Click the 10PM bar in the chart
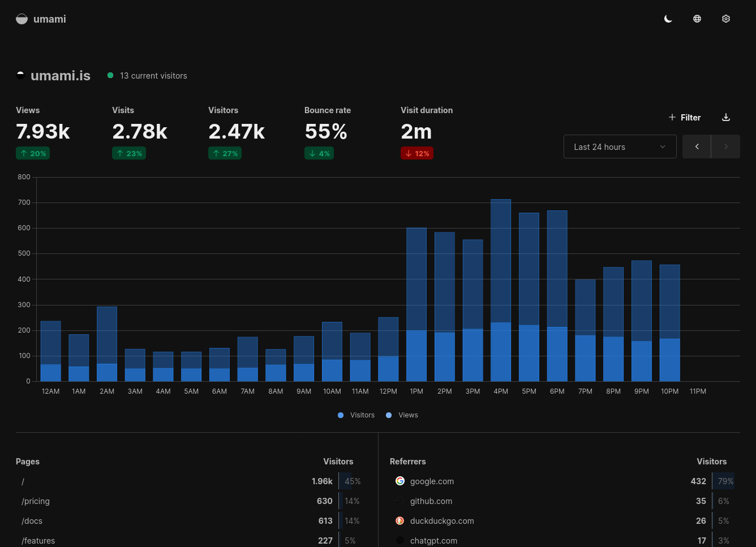Image resolution: width=756 pixels, height=547 pixels. pos(670,323)
